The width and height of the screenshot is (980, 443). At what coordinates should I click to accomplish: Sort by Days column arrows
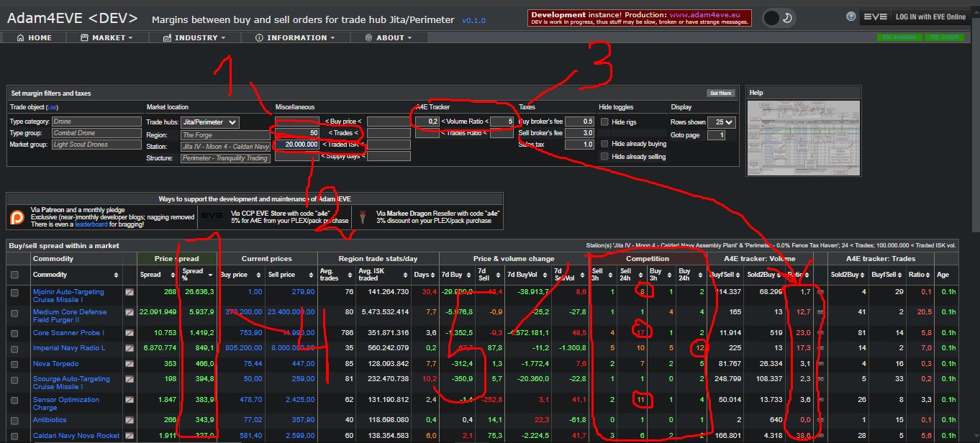tap(432, 275)
